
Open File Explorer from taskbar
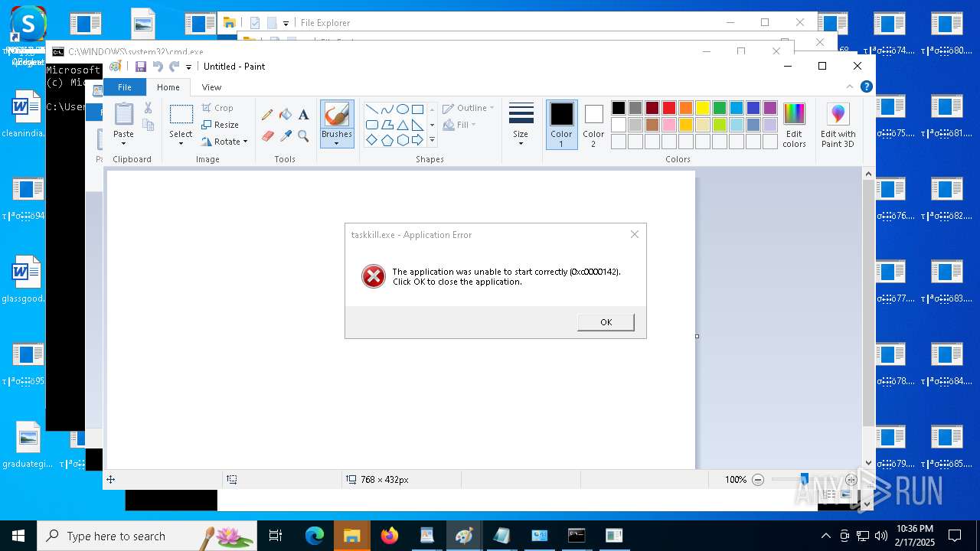352,536
